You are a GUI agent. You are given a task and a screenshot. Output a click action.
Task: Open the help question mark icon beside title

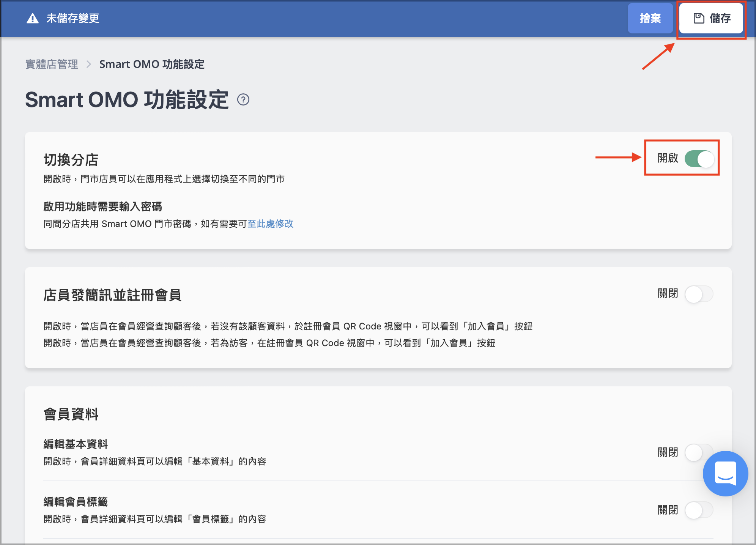(x=243, y=99)
